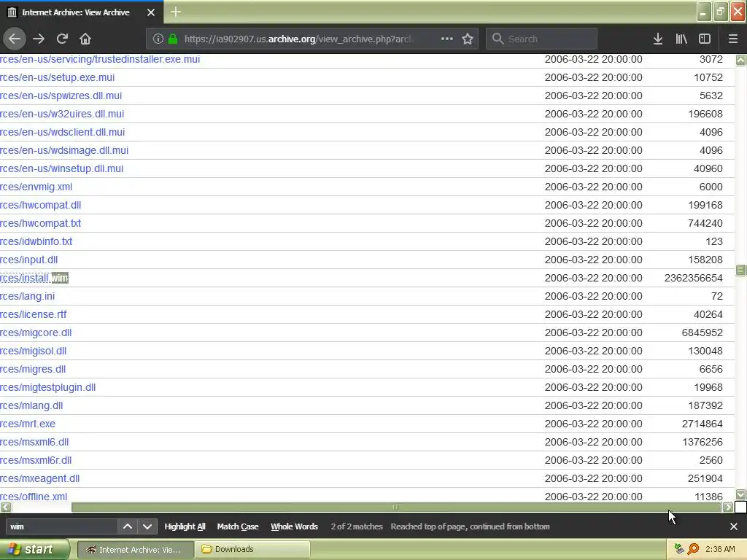Open the lang.ini file link

(x=27, y=296)
